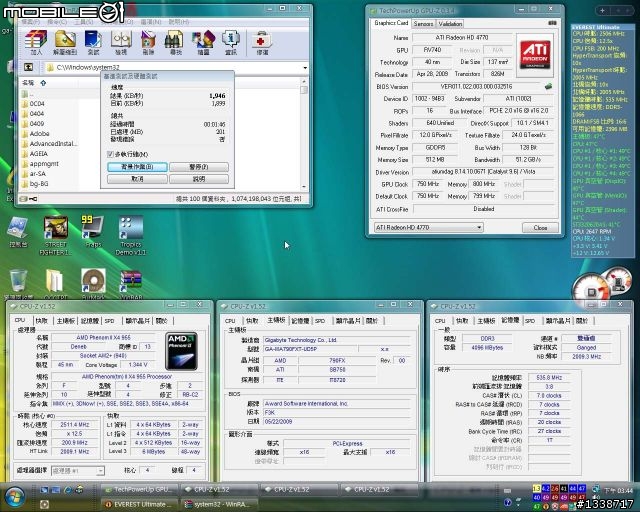Select the ar-SA folder in WinRAR list
640x512 pixels.
coord(38,174)
